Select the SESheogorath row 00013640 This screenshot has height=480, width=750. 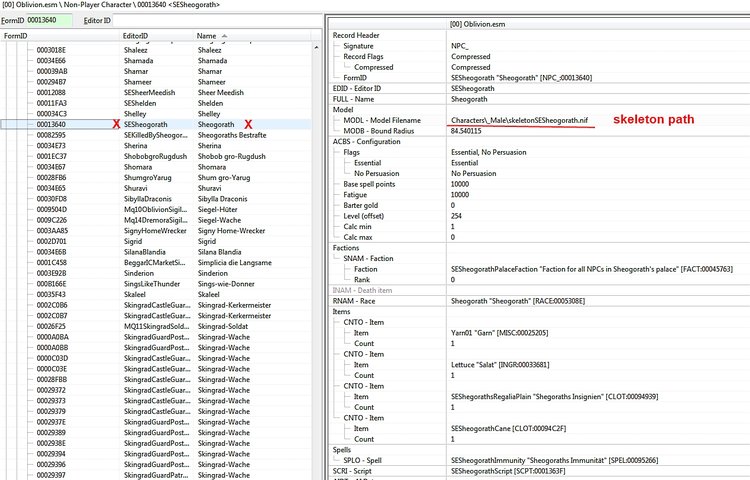point(156,124)
